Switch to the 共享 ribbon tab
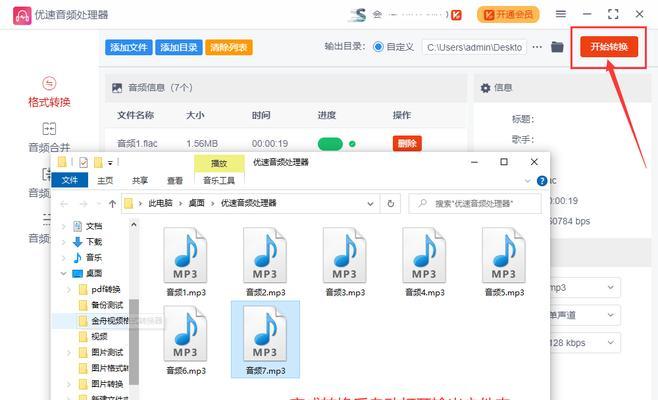This screenshot has width=658, height=400. [140, 180]
